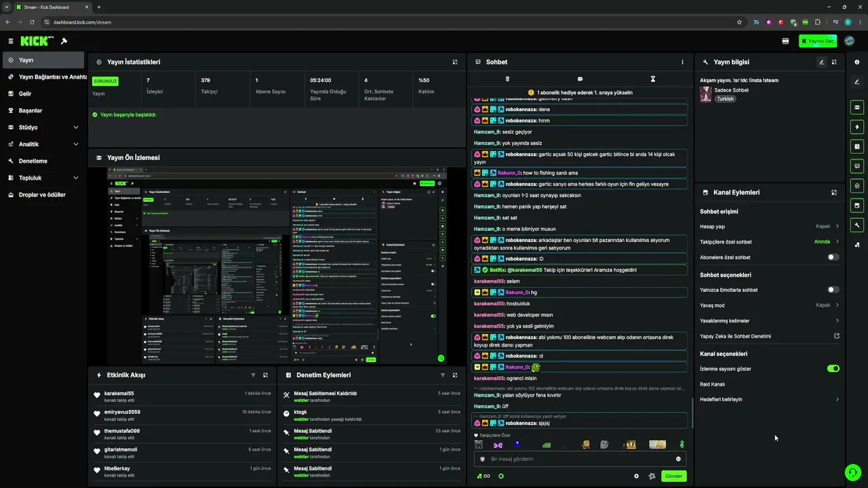Toggle the Abonelere özel sohbet switch
The image size is (868, 488).
[833, 258]
